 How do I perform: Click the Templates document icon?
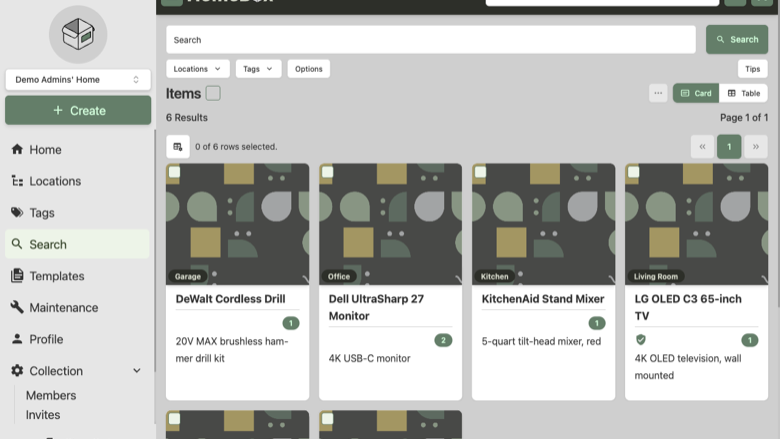[x=17, y=275]
